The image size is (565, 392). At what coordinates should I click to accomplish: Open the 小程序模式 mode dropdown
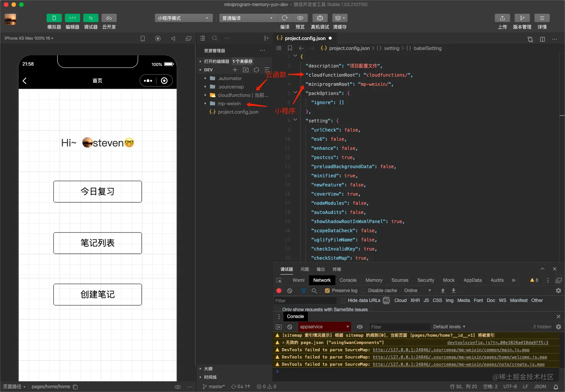184,18
